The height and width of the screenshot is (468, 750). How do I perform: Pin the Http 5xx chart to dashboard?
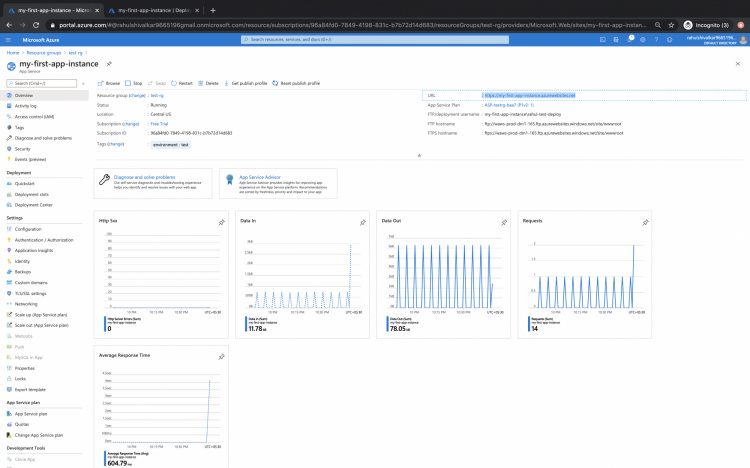221,222
